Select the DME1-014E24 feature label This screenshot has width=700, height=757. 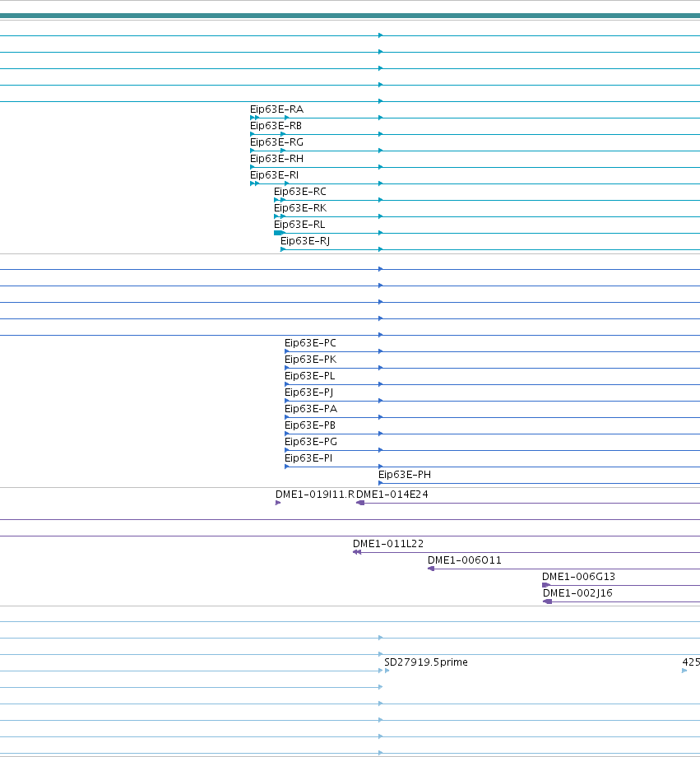point(392,495)
